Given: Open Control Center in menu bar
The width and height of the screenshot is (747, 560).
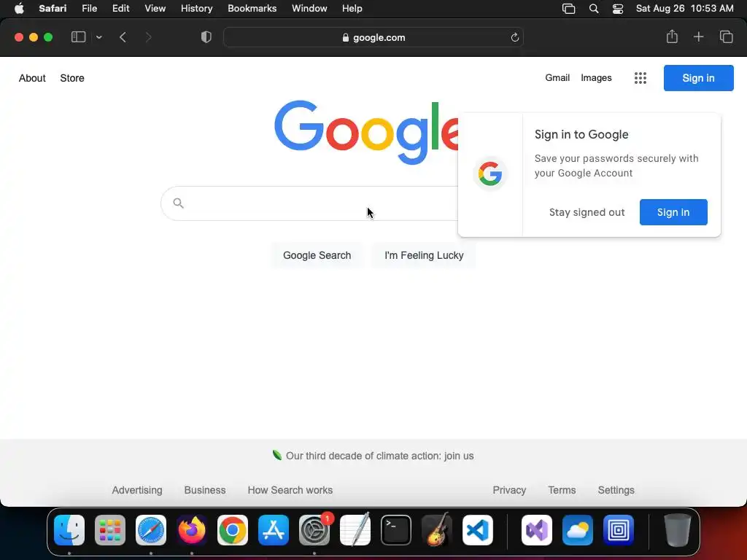Looking at the screenshot, I should point(618,9).
